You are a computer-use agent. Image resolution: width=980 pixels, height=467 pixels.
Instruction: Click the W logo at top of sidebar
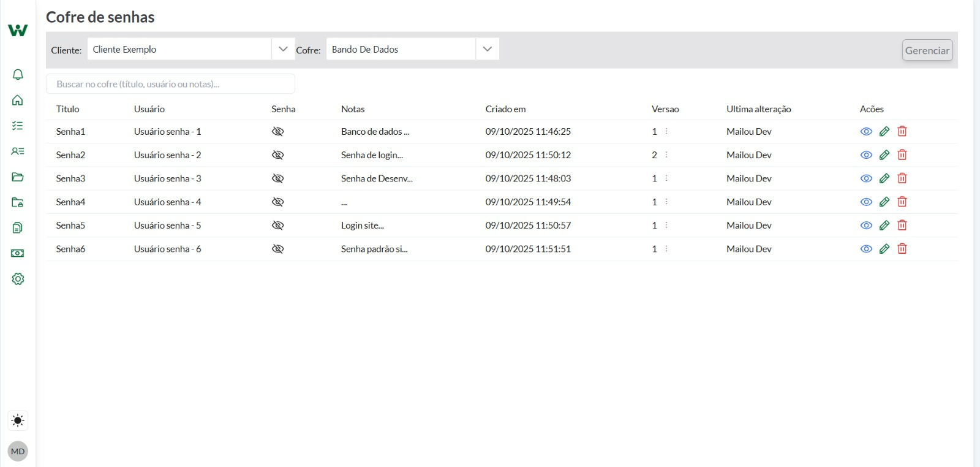pyautogui.click(x=18, y=30)
